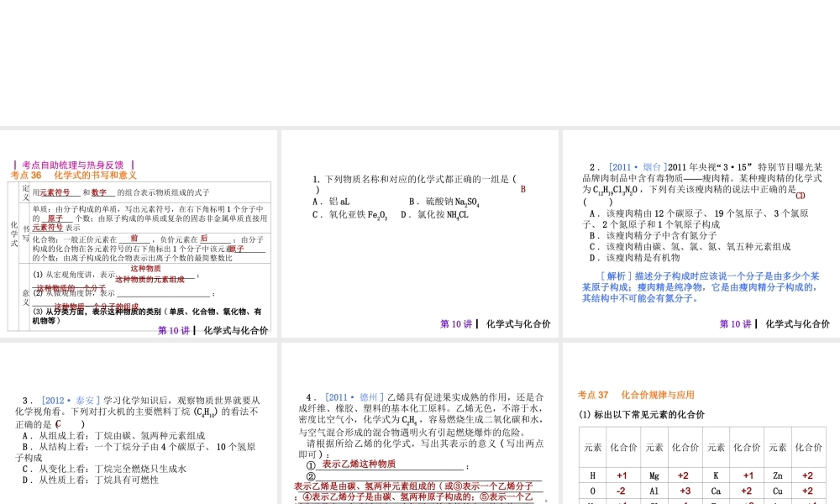
Task: Click the [2011·烟台] source tag
Action: click(x=637, y=167)
